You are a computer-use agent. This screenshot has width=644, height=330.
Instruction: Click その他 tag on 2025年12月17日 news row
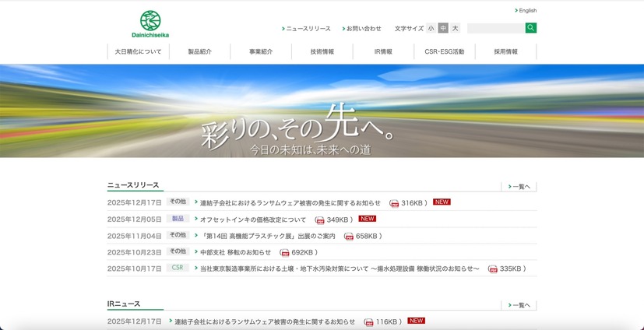(x=178, y=202)
